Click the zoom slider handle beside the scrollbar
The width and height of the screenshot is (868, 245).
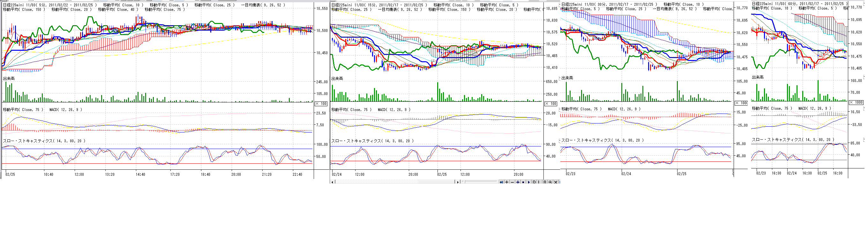tap(464, 182)
